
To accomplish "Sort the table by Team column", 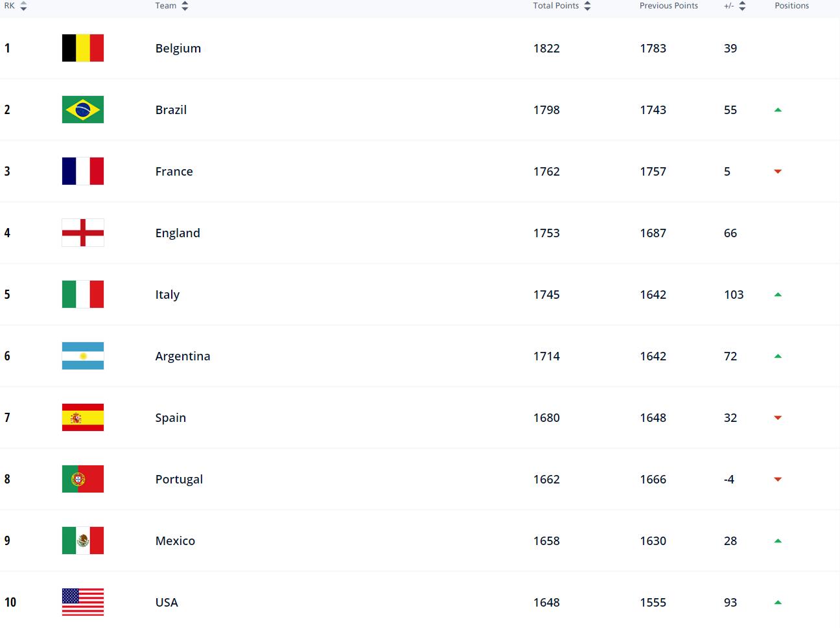I will pyautogui.click(x=185, y=6).
